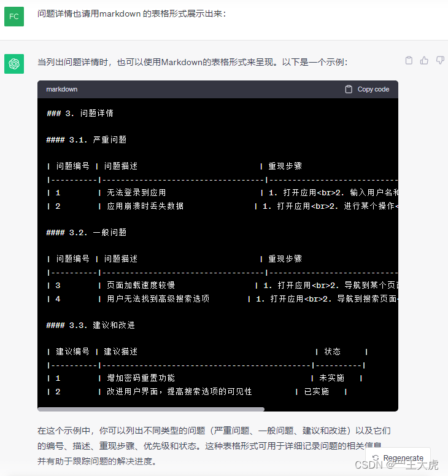
Task: Click the ChatGPT logo avatar
Action: pyautogui.click(x=14, y=64)
